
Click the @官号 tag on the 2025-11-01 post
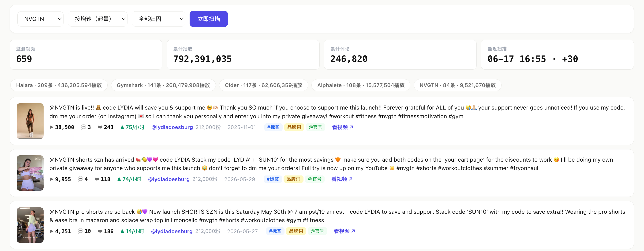coord(315,127)
